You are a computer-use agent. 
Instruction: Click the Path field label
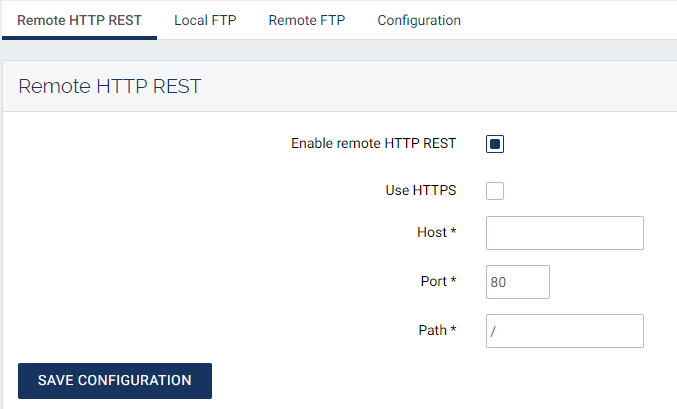tap(433, 330)
